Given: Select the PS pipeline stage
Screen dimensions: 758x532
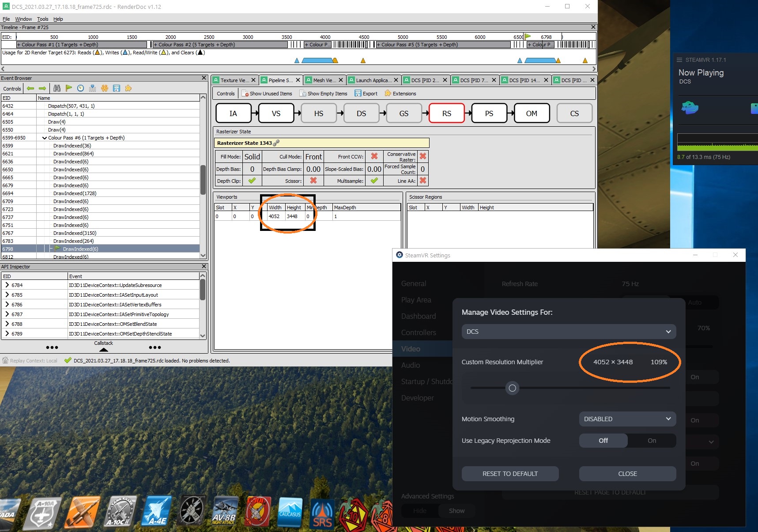Looking at the screenshot, I should [489, 113].
